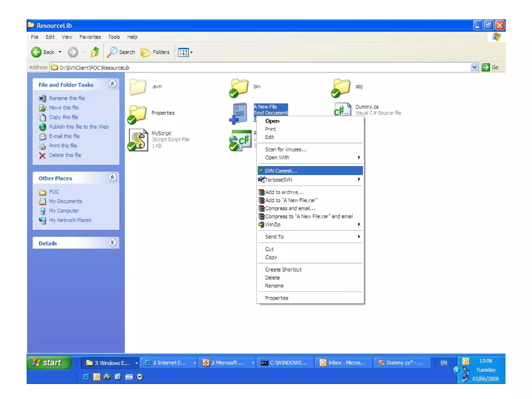Click the Rename this file link

[67, 98]
